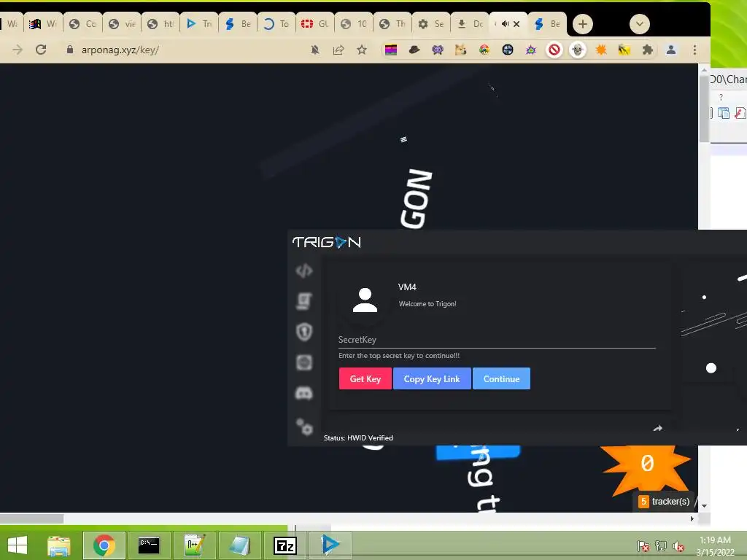This screenshot has height=560, width=747.
Task: Open the tab search dropdown arrow
Action: (x=639, y=24)
